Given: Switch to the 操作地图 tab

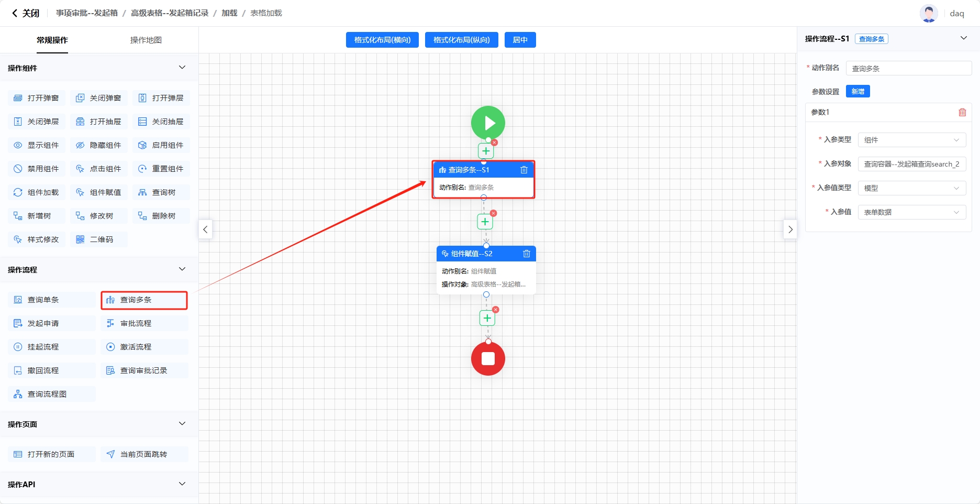Looking at the screenshot, I should tap(146, 40).
